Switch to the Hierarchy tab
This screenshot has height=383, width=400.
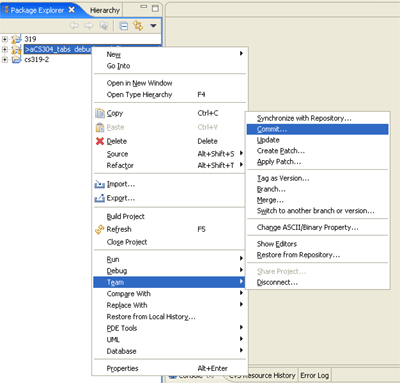[105, 10]
